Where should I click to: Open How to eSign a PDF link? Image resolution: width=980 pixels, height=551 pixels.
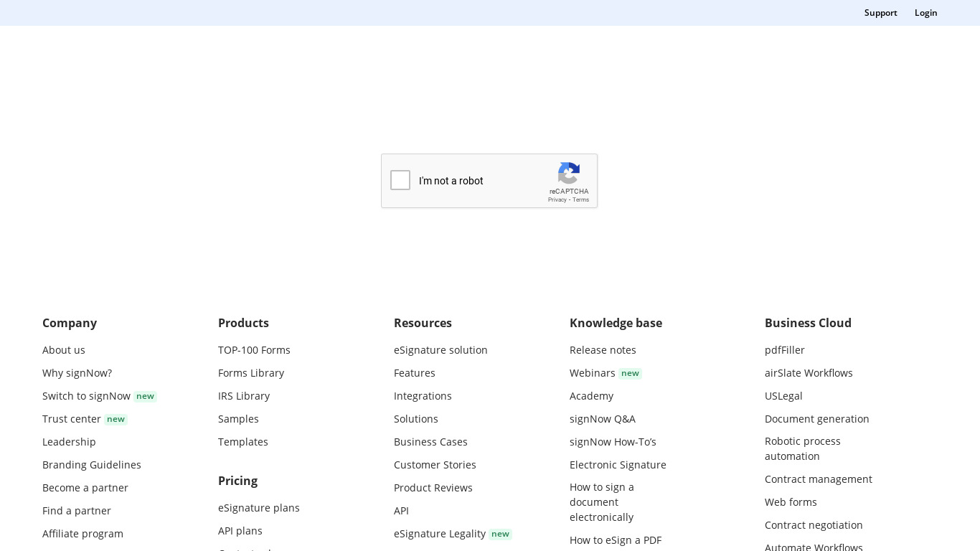[x=616, y=540]
